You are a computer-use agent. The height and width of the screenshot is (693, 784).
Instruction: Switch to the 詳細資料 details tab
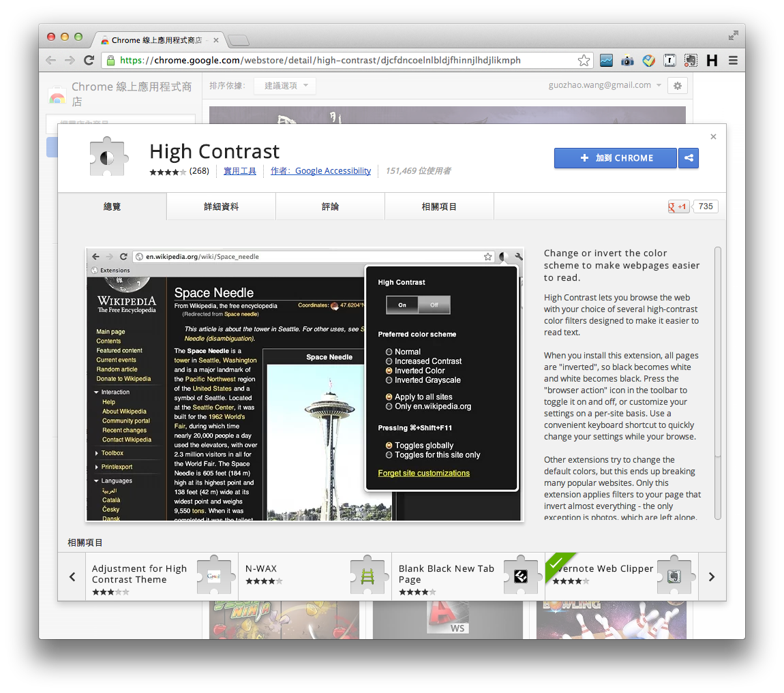[221, 206]
